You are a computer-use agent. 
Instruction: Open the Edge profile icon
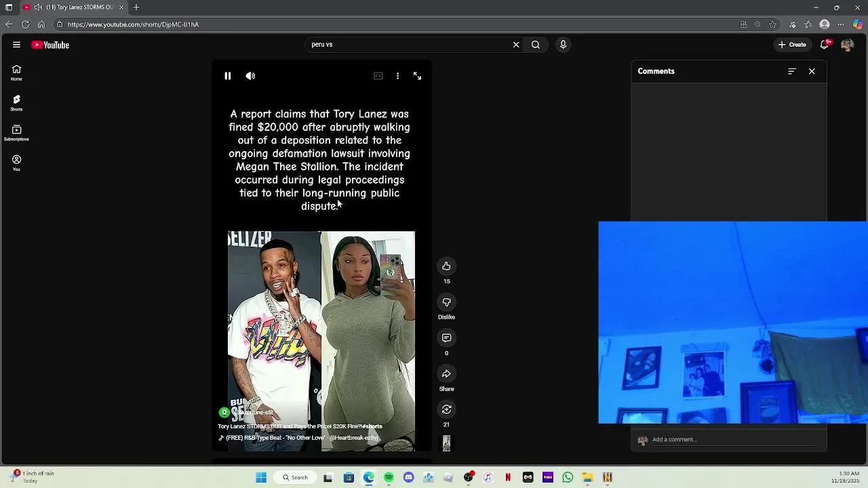pyautogui.click(x=825, y=24)
